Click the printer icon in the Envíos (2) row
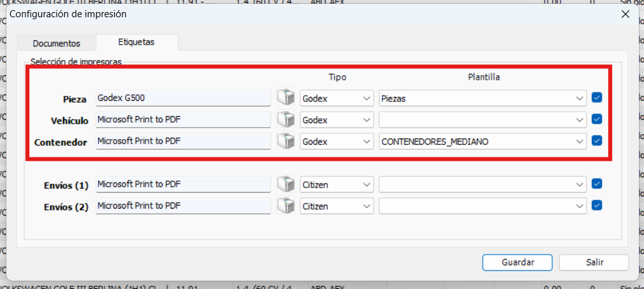The height and width of the screenshot is (289, 644). coord(286,205)
